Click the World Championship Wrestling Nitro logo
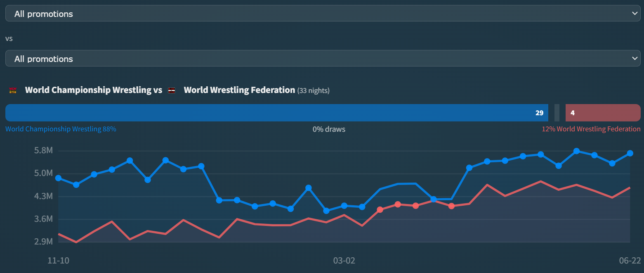Viewport: 644px width, 273px height. click(13, 90)
